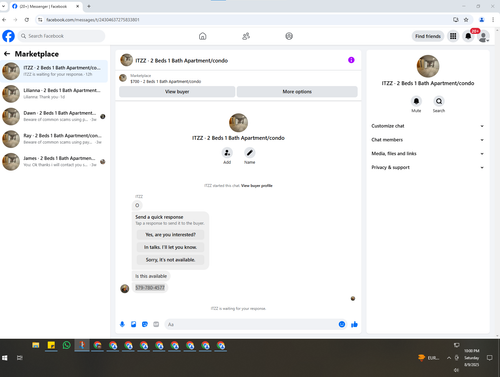Open Chrome three-dot menu
The image size is (500, 377).
pos(493,20)
